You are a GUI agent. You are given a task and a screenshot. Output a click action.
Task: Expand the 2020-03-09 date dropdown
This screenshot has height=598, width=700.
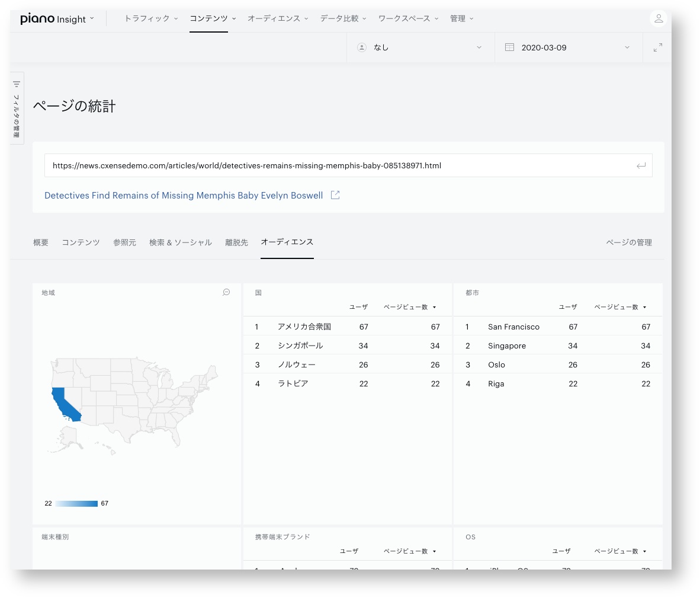569,47
